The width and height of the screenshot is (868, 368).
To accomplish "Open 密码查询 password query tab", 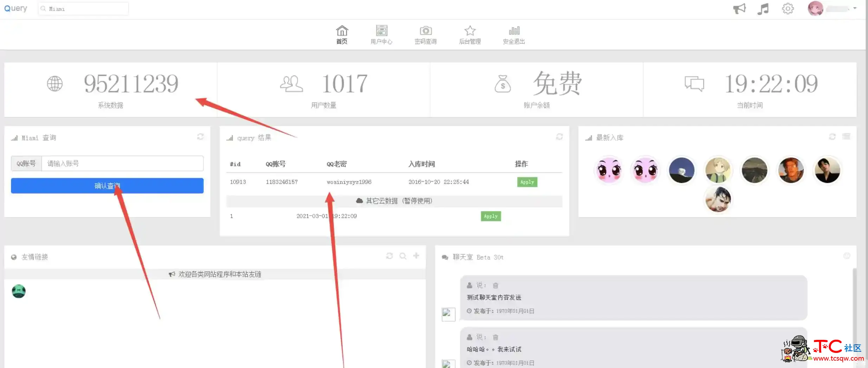I will click(426, 35).
